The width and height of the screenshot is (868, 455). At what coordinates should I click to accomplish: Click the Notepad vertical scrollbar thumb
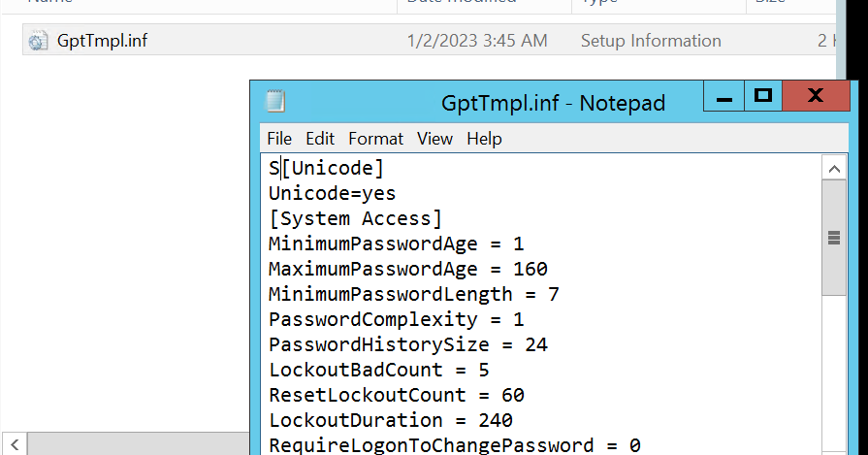[833, 238]
